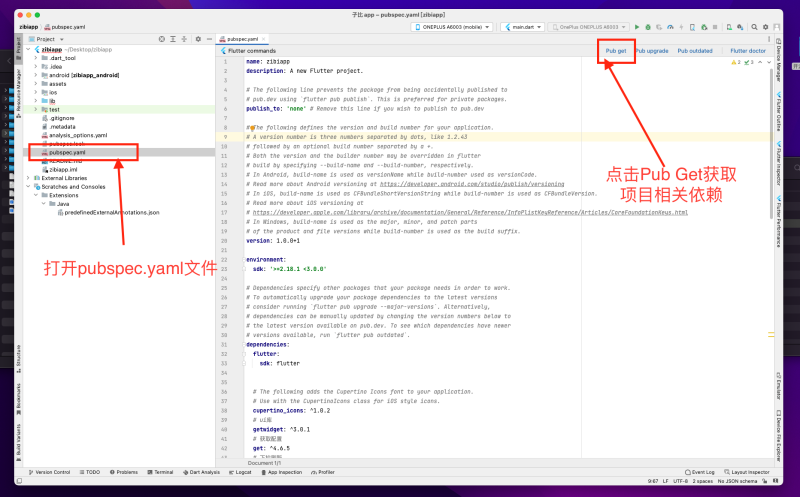Screen dimensions: 800x497
Task: Click Pub get link
Action: point(616,51)
